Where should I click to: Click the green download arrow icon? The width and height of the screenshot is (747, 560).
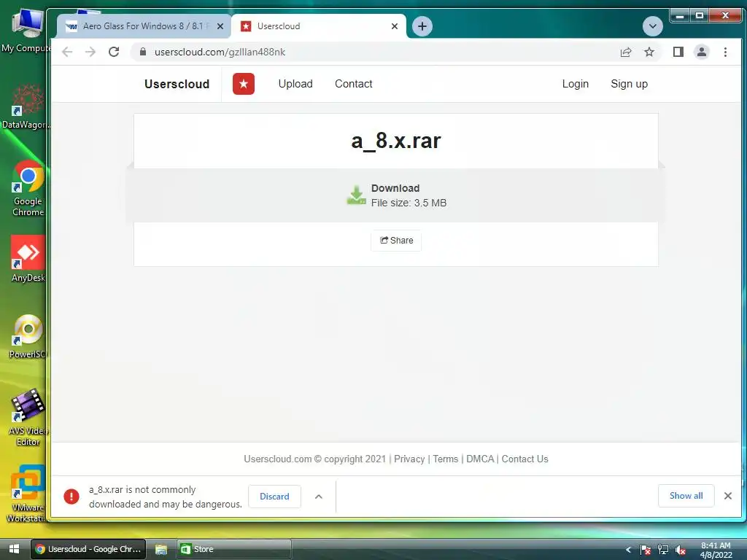(356, 195)
